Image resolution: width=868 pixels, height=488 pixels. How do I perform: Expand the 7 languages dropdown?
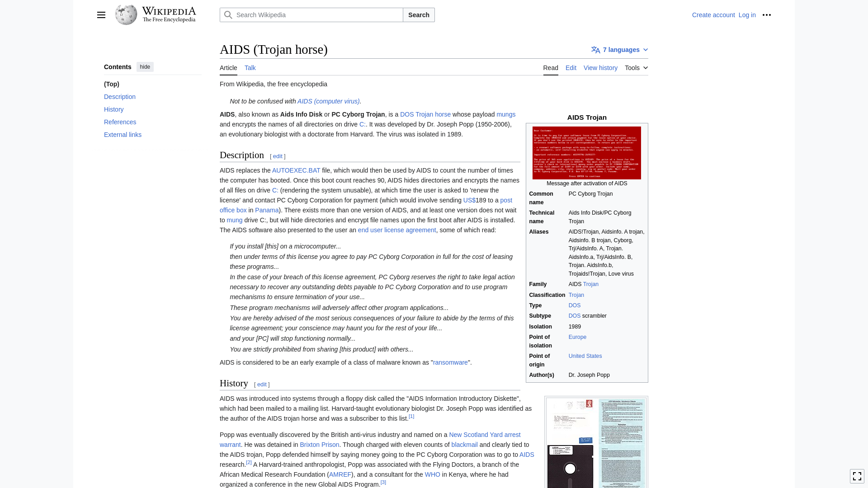(620, 50)
